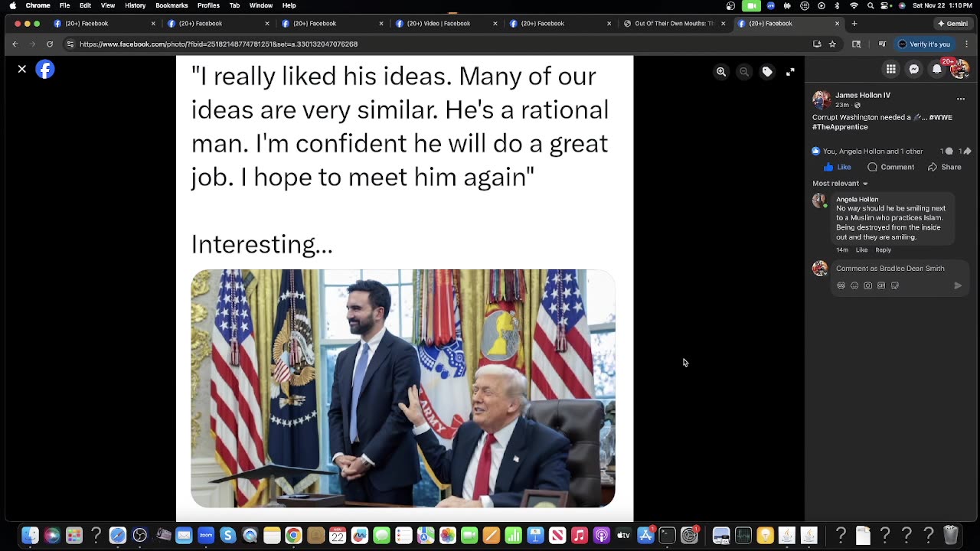Zoom out of the photo
This screenshot has width=980, height=551.
pos(744,71)
